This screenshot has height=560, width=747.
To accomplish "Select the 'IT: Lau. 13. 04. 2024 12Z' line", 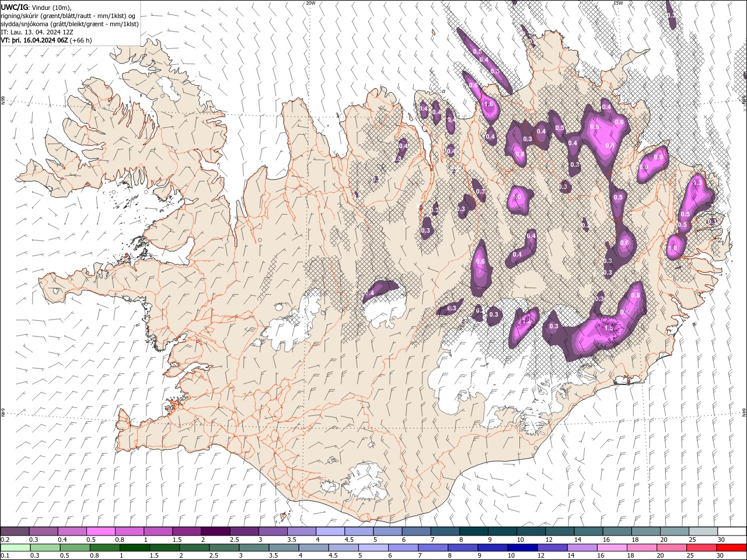I will [x=37, y=32].
